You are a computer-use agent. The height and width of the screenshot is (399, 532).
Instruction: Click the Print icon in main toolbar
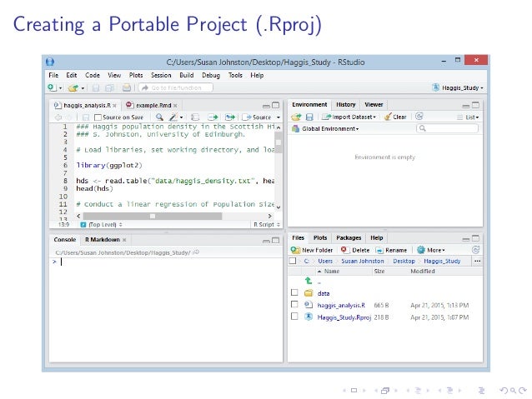point(127,87)
